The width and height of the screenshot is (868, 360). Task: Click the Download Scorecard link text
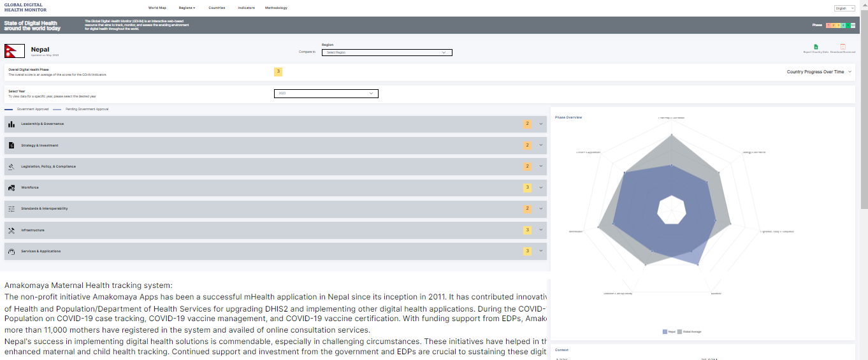click(843, 52)
